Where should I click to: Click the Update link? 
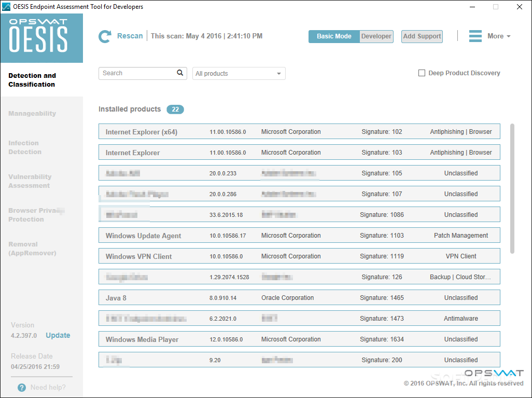coord(58,335)
